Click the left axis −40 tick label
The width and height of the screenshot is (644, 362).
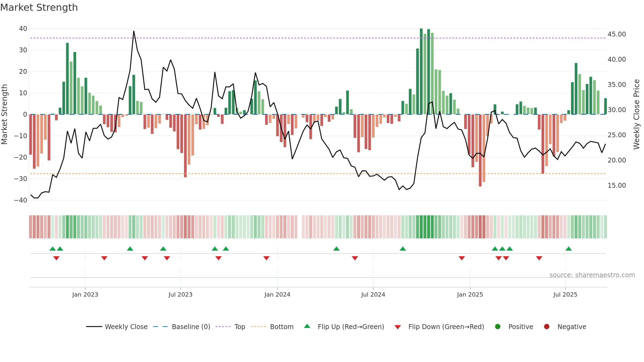[x=21, y=200]
